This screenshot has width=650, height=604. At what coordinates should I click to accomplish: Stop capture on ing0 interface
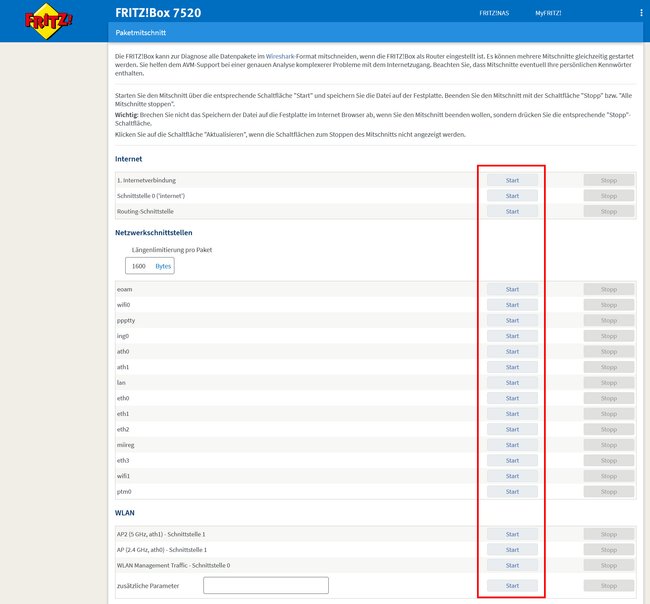609,336
